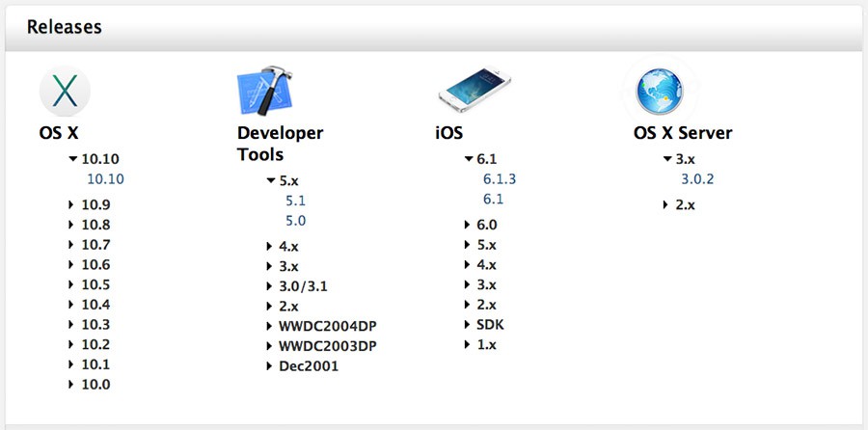Screen dimensions: 868x430
Task: Open the Developer Tools 5.1 link
Action: click(x=296, y=201)
